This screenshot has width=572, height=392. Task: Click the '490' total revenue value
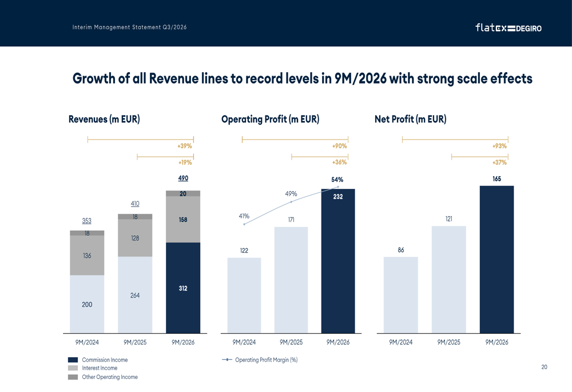[x=183, y=178]
